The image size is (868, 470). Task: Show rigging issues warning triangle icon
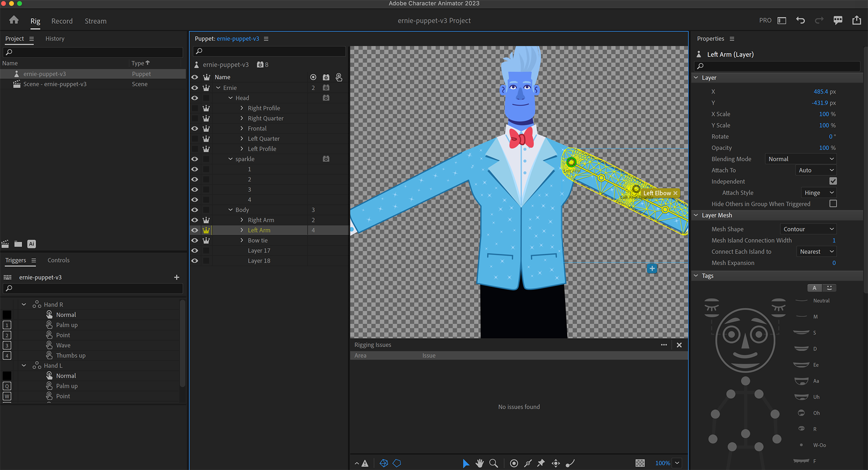[365, 463]
